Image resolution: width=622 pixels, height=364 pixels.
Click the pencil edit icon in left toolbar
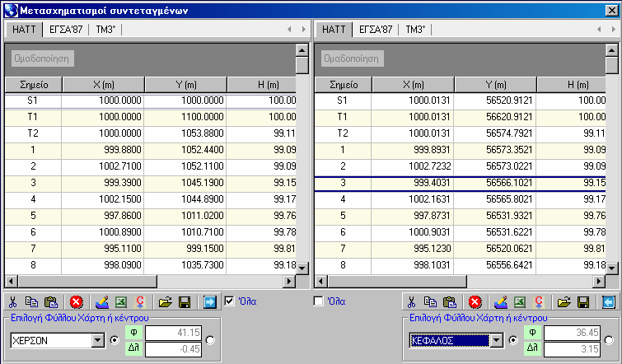point(102,302)
